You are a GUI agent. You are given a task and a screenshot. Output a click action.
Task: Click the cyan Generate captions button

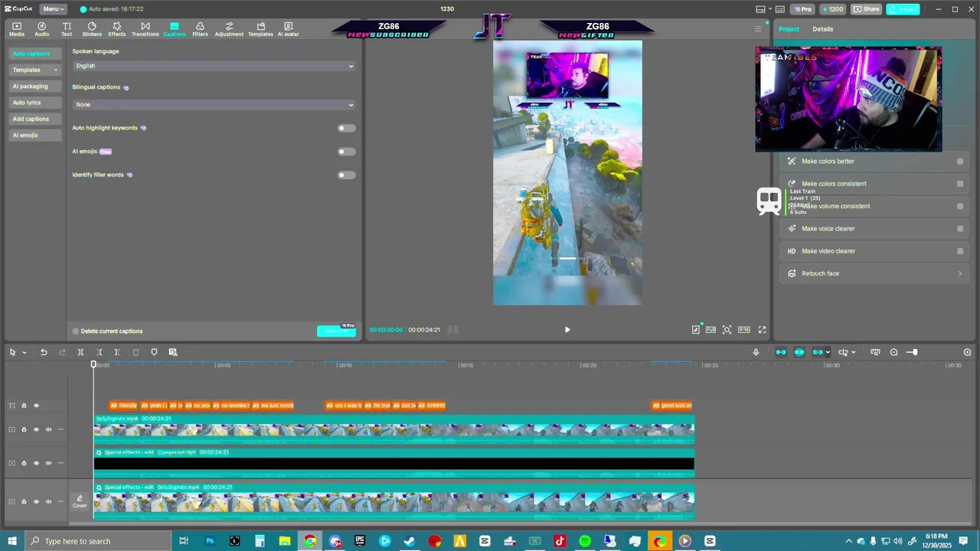(336, 331)
